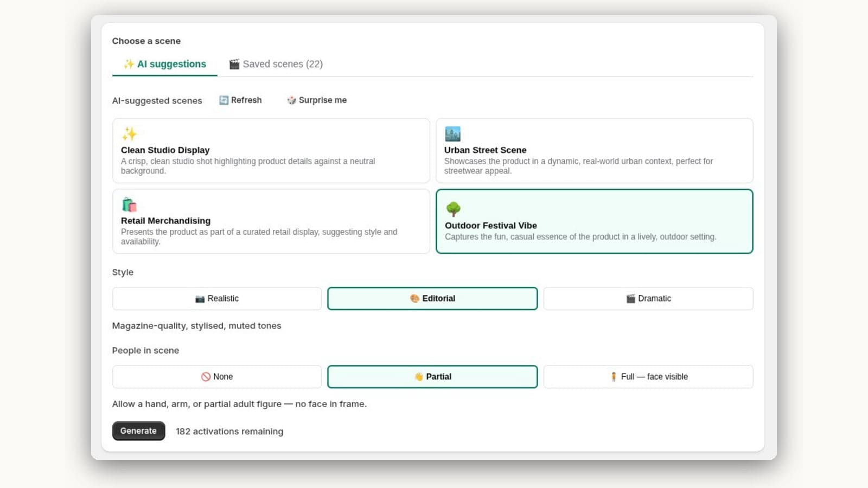Click the dice icon beside Surprise me
Viewport: 868px width, 488px height.
pyautogui.click(x=291, y=100)
